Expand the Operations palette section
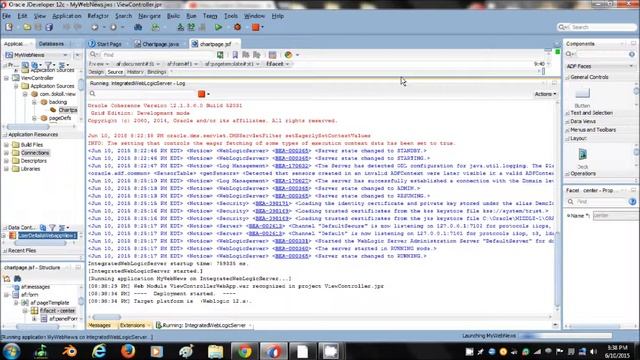Viewport: 640px width, 360px height. point(567,174)
